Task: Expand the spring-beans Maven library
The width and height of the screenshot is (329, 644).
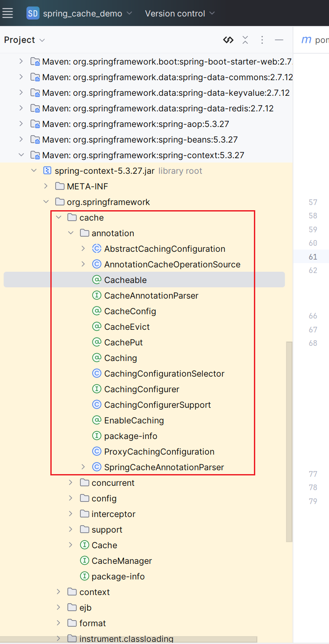Action: (x=21, y=140)
